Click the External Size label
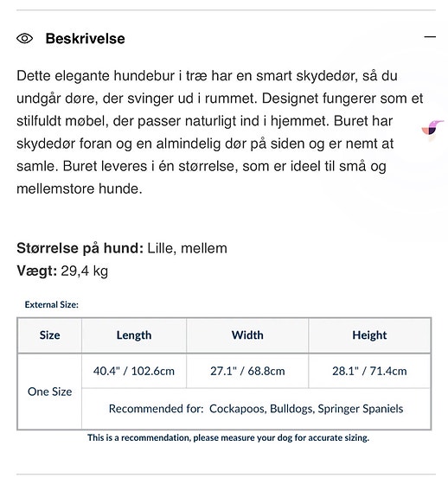Image resolution: width=448 pixels, height=497 pixels. [52, 304]
